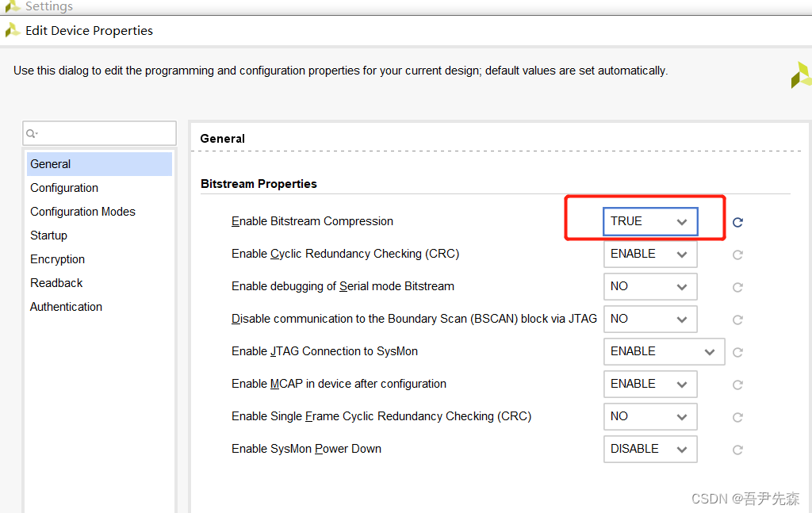Viewport: 812px width, 513px height.
Task: Click the Enable MCAP in device label
Action: coord(339,384)
